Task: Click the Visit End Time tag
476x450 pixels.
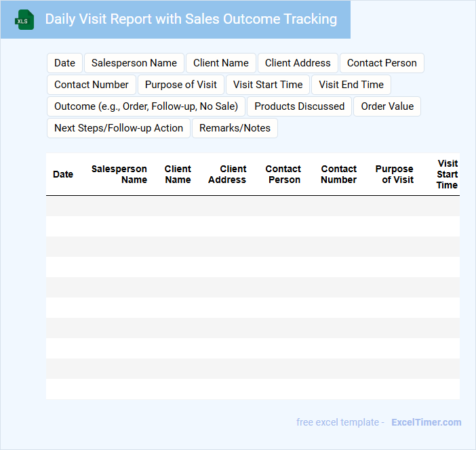Action: point(351,85)
